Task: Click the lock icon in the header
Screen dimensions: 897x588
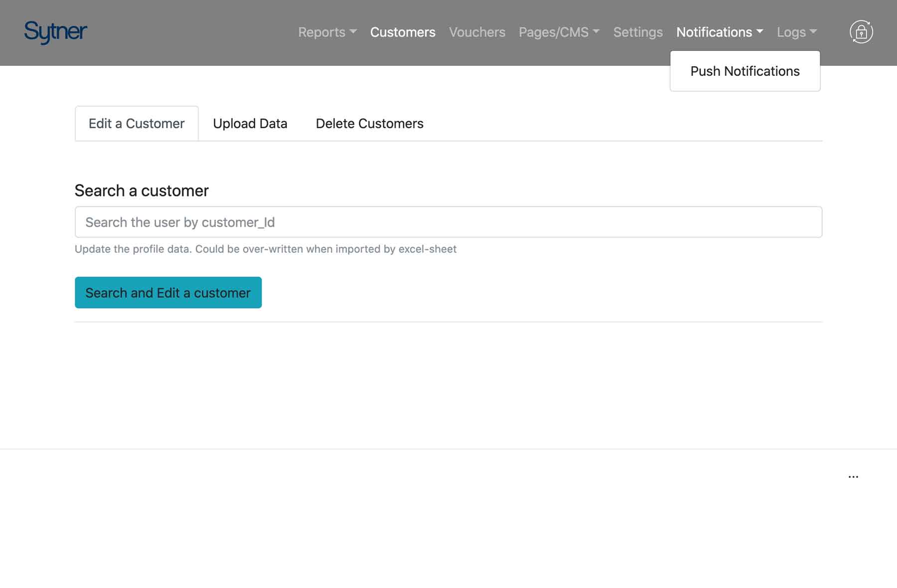Action: click(x=861, y=32)
